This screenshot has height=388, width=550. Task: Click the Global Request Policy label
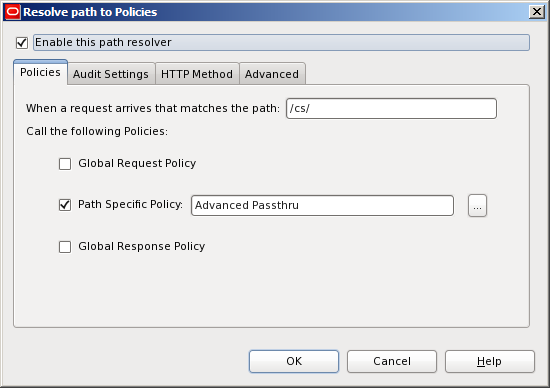coord(137,163)
